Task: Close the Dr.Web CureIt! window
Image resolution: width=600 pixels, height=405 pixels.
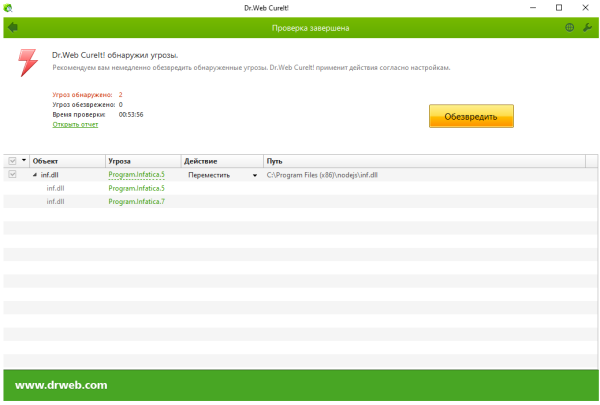Action: pos(585,8)
